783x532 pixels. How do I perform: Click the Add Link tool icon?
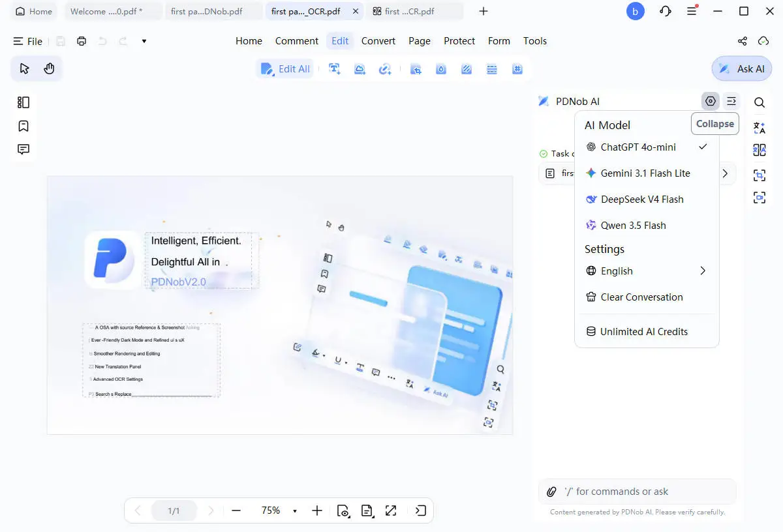point(385,68)
